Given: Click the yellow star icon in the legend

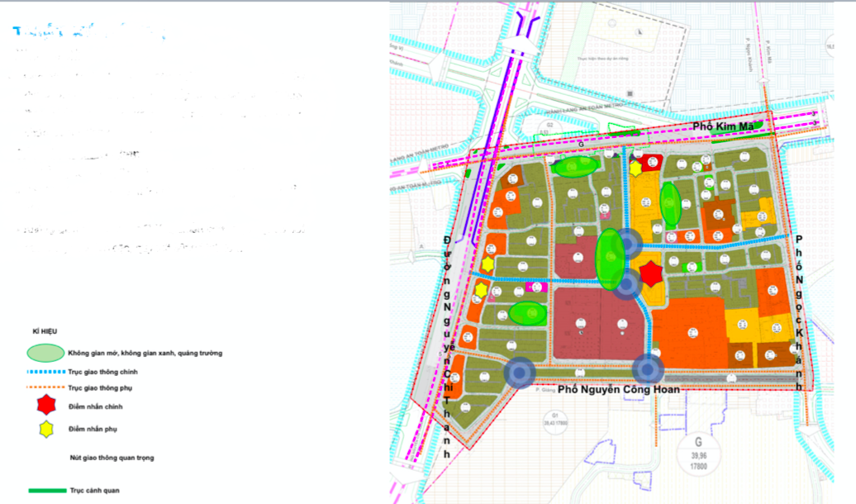Looking at the screenshot, I should pos(46,430).
